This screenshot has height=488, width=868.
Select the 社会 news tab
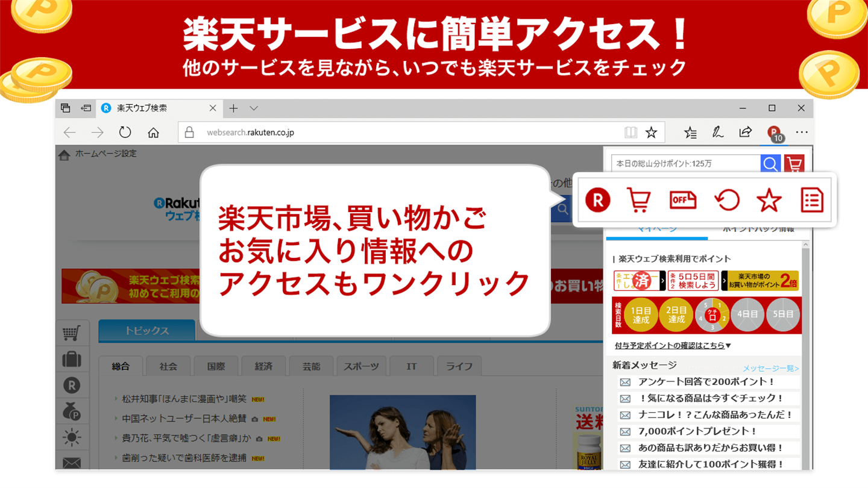[169, 366]
